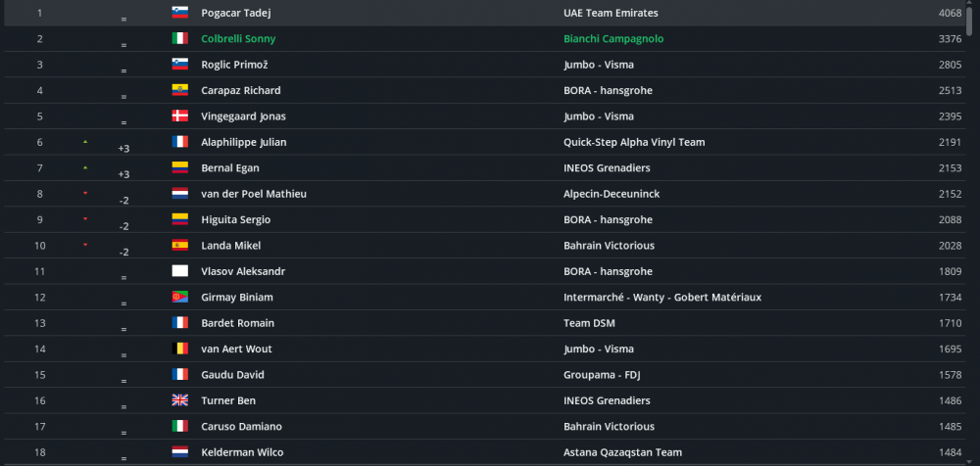Click the red down arrow in Landa's row
This screenshot has width=980, height=466.
coord(85,244)
